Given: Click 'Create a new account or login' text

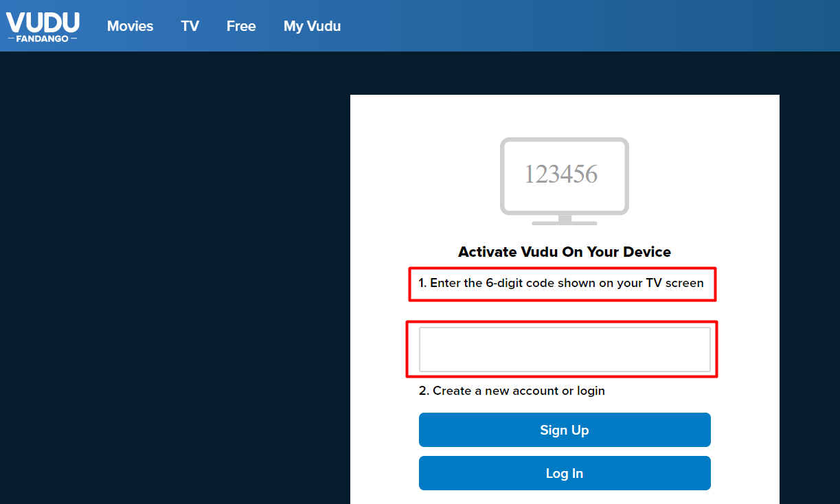Looking at the screenshot, I should (x=512, y=391).
